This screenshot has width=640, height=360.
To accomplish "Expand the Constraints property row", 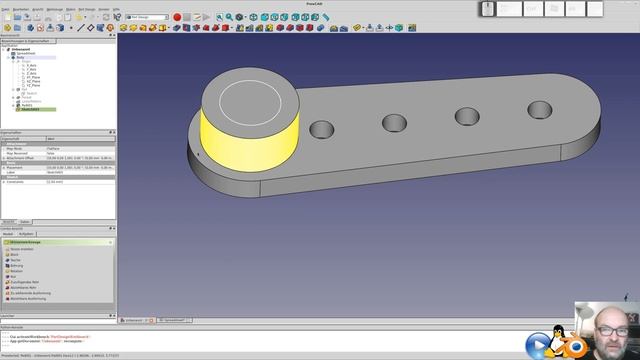I will (4, 182).
